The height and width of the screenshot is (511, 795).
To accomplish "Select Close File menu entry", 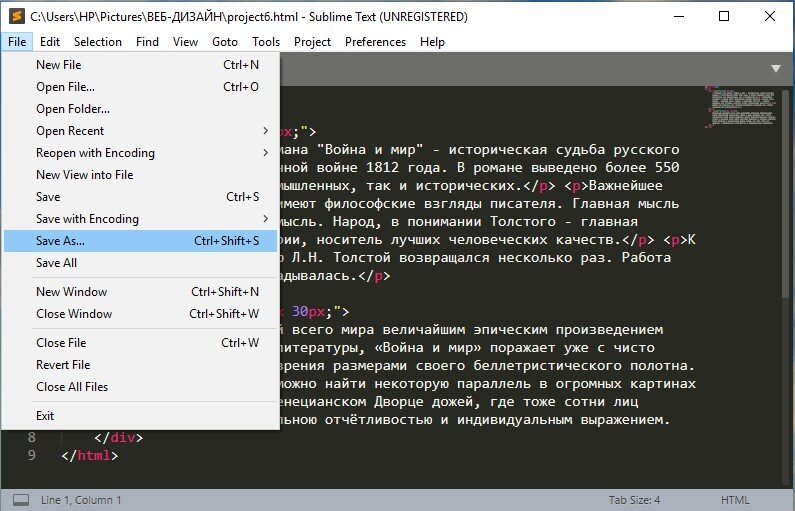I will pos(140,343).
